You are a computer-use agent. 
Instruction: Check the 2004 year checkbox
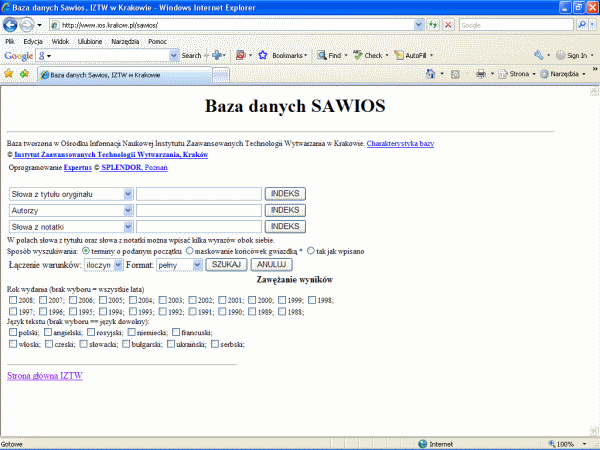[x=133, y=300]
